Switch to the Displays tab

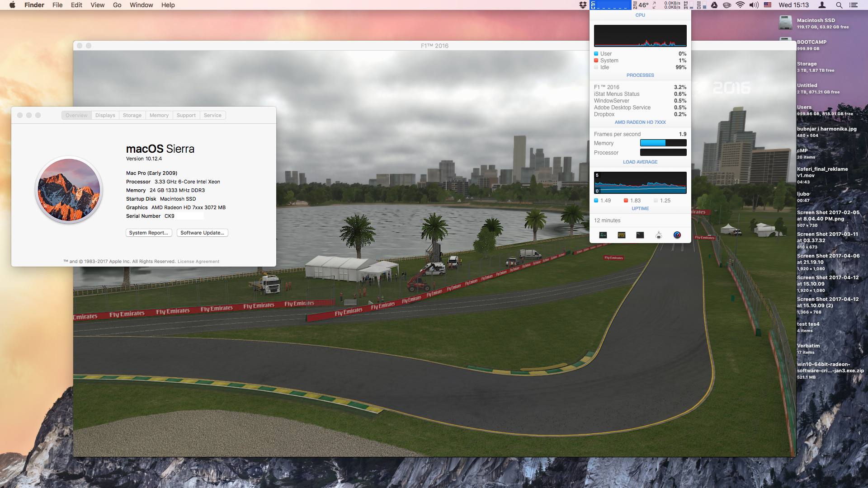click(105, 115)
